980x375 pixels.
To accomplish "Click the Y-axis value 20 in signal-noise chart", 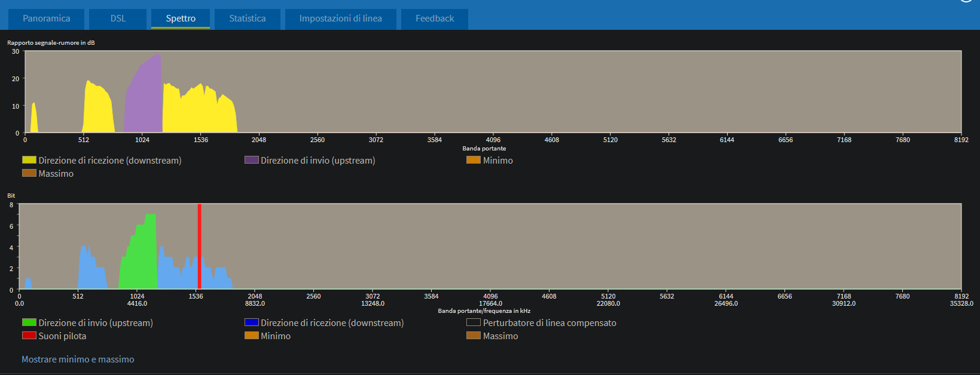I will point(16,79).
